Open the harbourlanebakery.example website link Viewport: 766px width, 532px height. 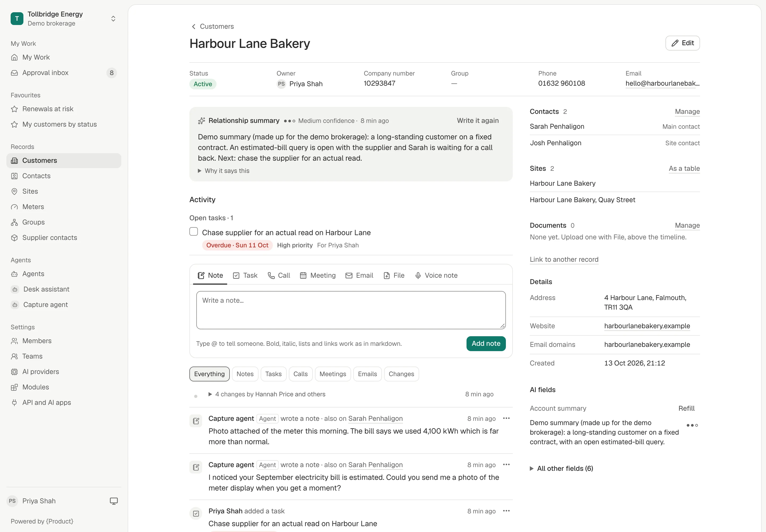pos(647,326)
